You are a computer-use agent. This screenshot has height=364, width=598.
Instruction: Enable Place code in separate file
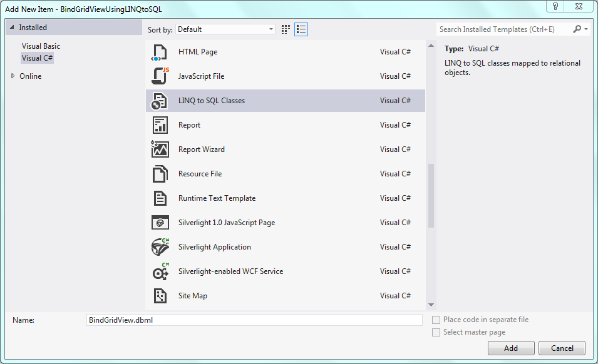436,320
